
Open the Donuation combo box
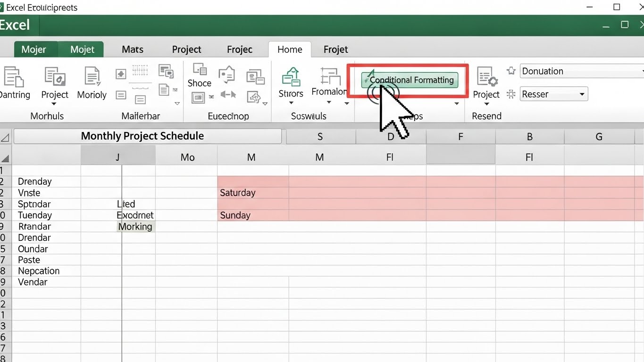[x=581, y=71]
